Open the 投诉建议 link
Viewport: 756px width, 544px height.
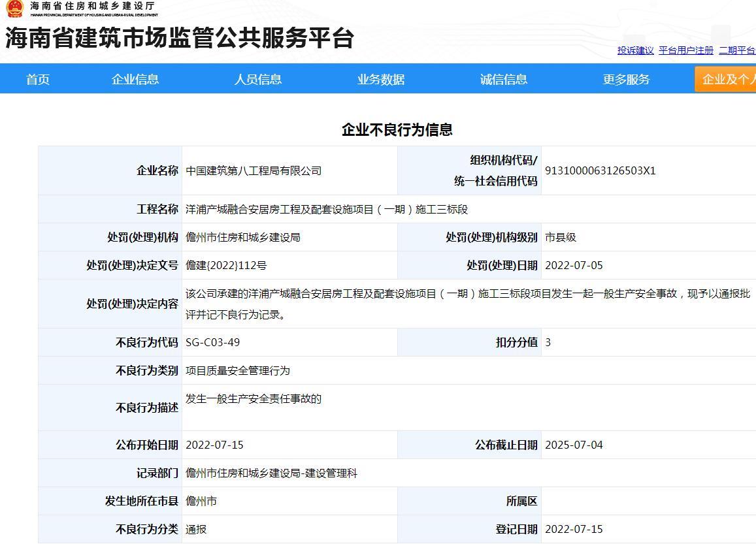tap(636, 50)
